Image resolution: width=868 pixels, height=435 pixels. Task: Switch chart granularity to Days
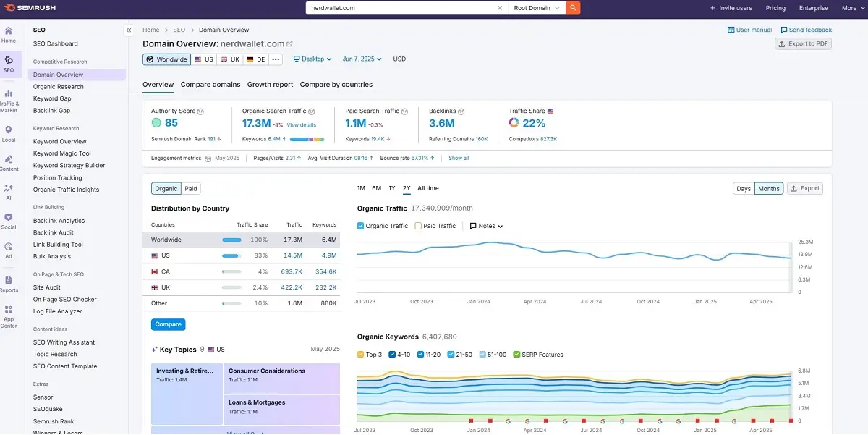click(744, 188)
